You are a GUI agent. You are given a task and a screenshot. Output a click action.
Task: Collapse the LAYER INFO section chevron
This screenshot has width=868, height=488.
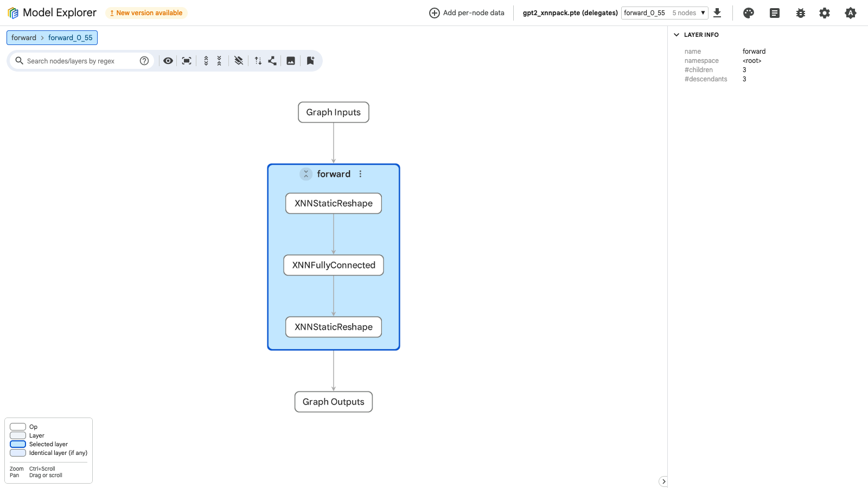(676, 35)
